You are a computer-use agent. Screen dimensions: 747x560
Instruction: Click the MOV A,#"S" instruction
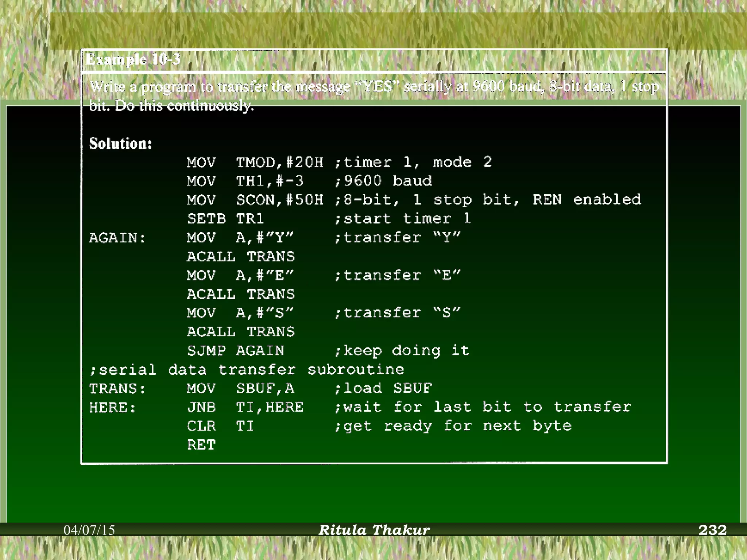240,313
